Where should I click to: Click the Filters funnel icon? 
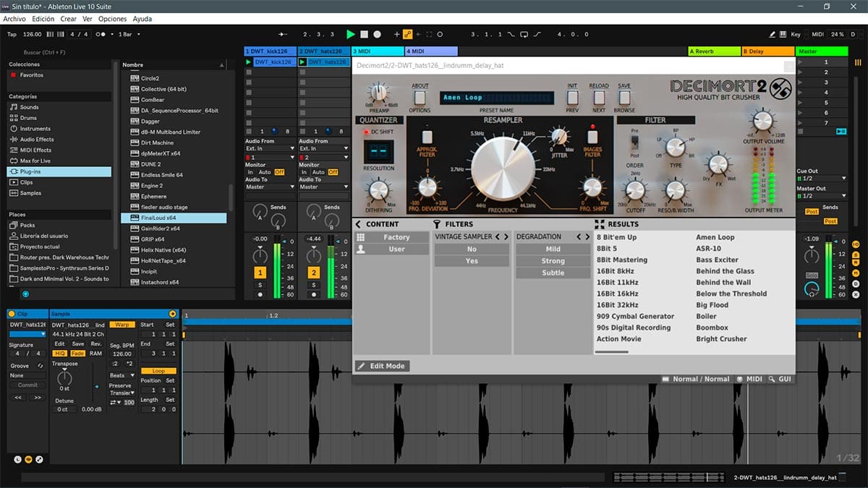coord(437,224)
